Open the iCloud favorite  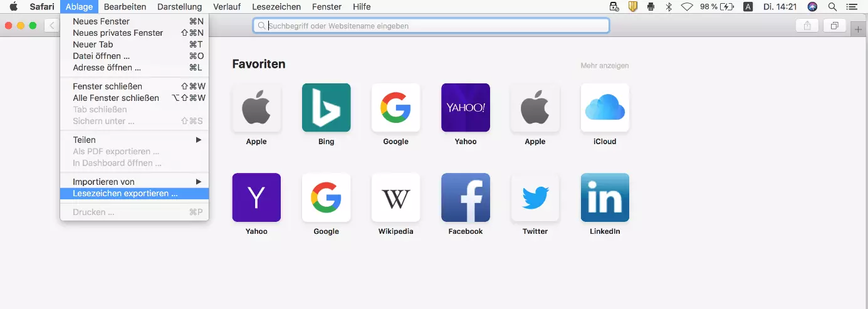coord(605,107)
